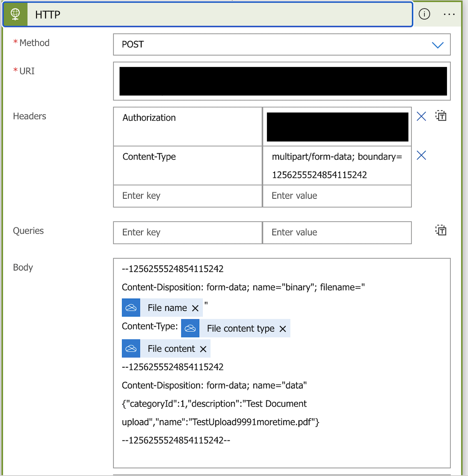Open the three-dot more options menu
Viewport: 468px width, 476px height.
point(449,14)
